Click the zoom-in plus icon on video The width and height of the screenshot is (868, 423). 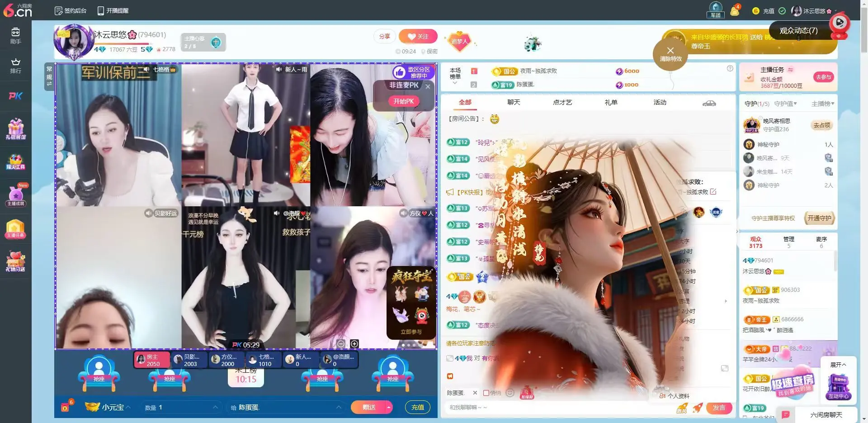click(354, 344)
